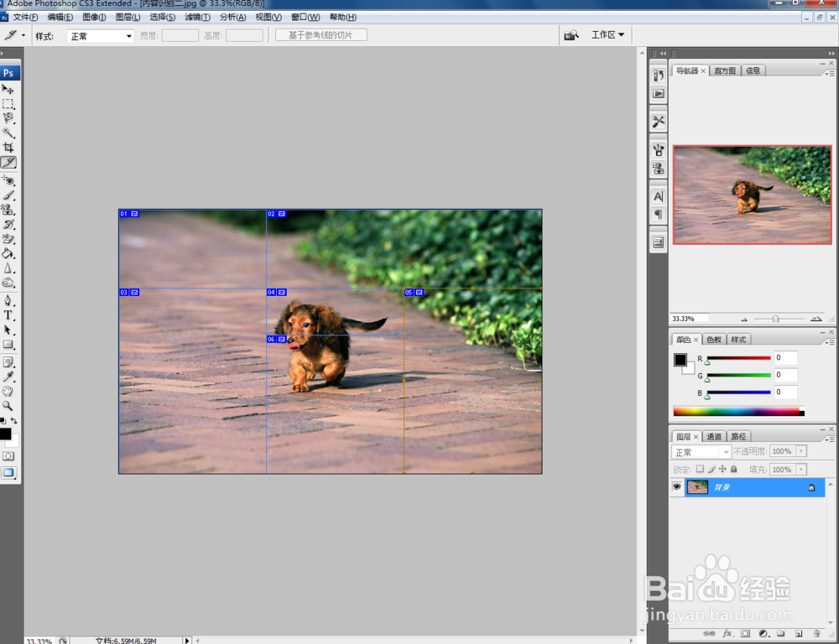Open the Layers panel options menu

pyautogui.click(x=830, y=439)
